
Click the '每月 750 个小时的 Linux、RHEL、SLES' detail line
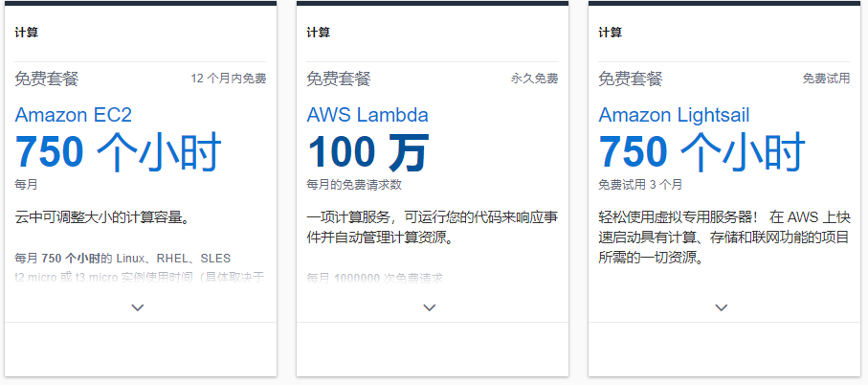coord(122,259)
